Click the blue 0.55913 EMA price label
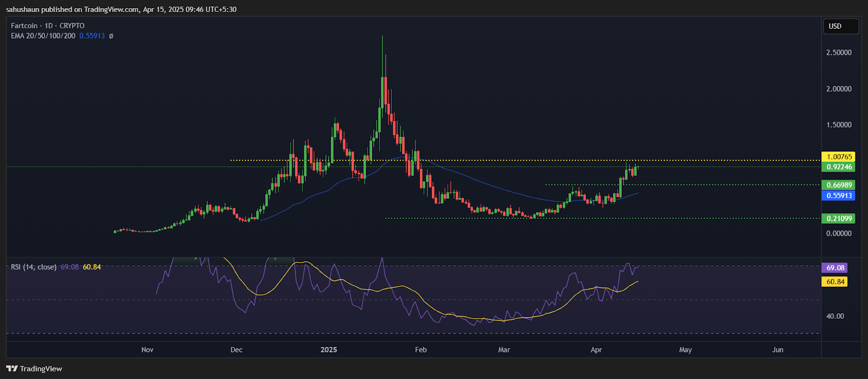 click(x=839, y=195)
